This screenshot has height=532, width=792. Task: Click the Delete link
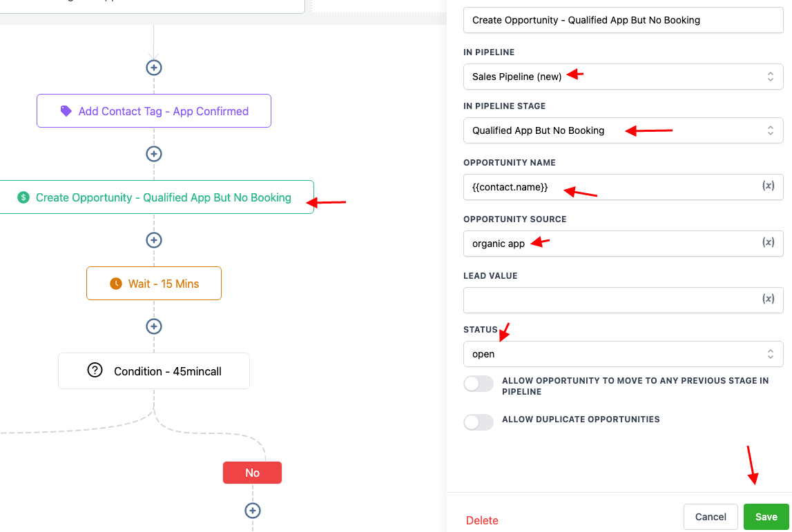pyautogui.click(x=481, y=520)
